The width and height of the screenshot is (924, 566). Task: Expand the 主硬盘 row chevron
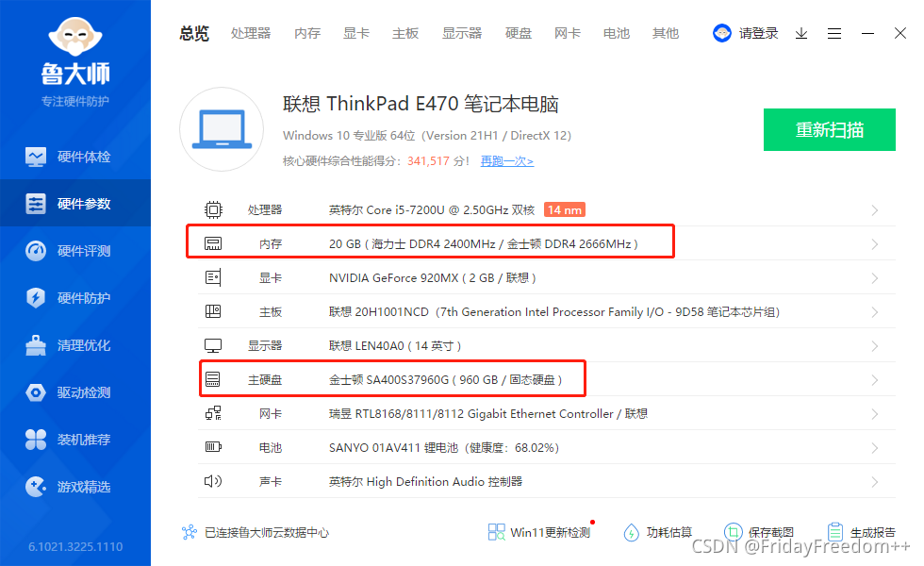point(875,380)
